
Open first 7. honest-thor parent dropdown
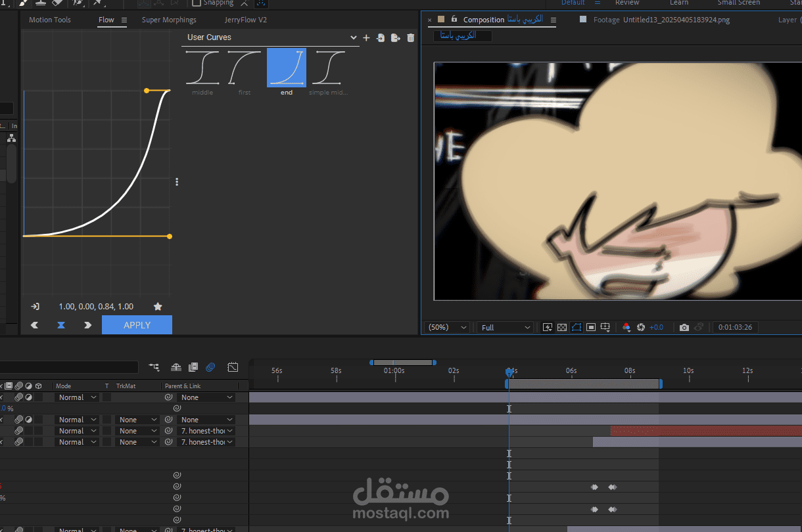coord(206,431)
